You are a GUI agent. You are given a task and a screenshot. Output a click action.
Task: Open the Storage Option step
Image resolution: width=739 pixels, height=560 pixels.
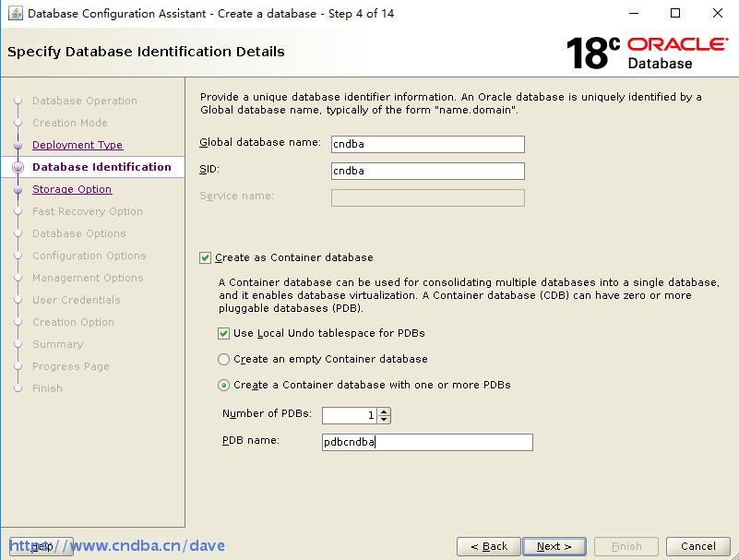(x=72, y=189)
